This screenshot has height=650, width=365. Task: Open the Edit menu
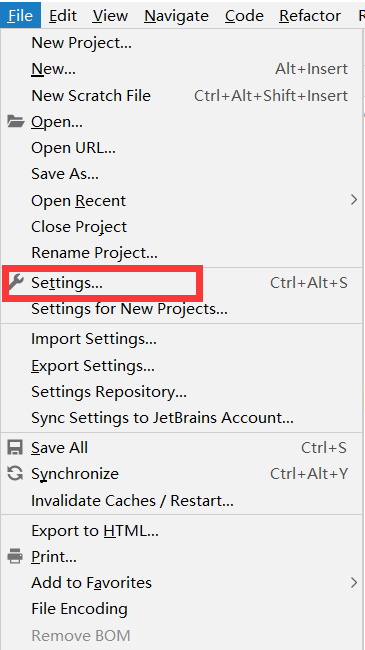[x=62, y=16]
